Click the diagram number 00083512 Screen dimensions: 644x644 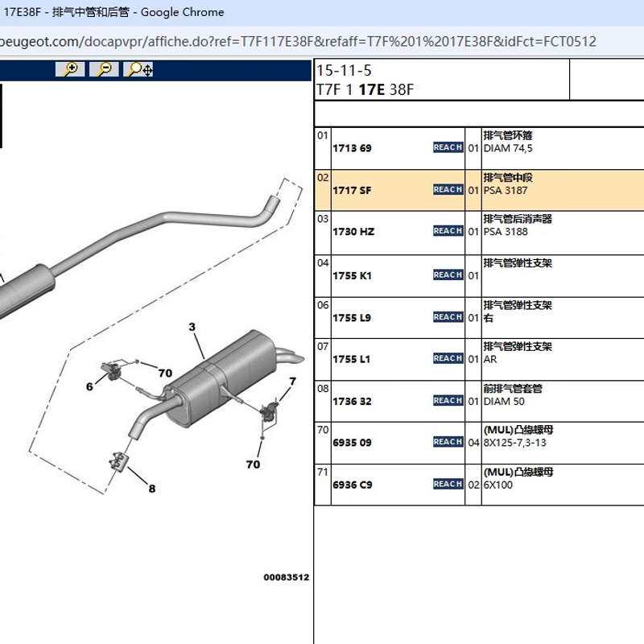pyautogui.click(x=287, y=577)
